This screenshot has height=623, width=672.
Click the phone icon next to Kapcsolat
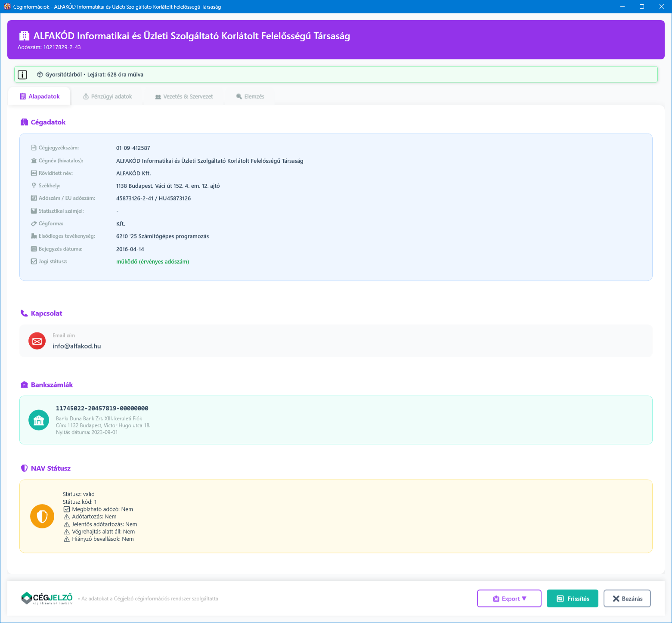pyautogui.click(x=24, y=313)
